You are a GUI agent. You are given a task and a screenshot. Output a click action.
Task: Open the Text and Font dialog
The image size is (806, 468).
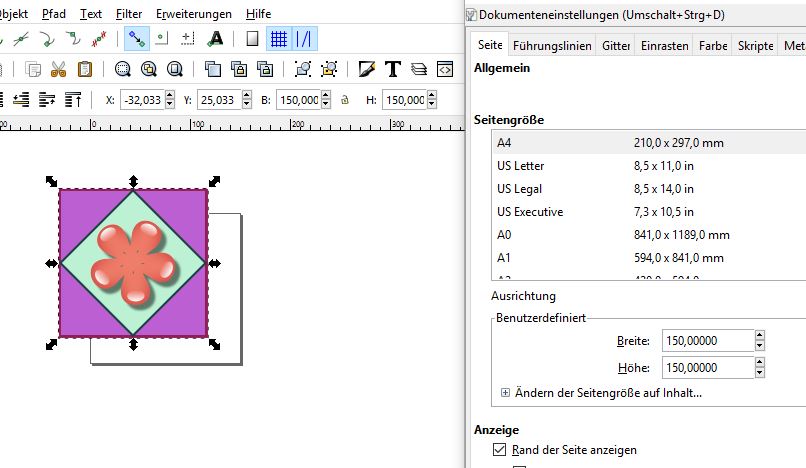(393, 69)
